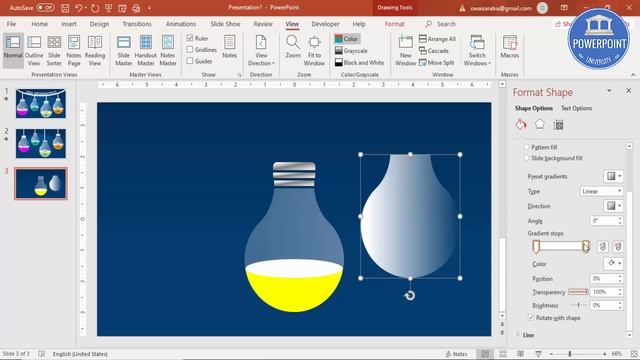Switch to Notes Page view
The height and width of the screenshot is (360, 640).
point(73,50)
